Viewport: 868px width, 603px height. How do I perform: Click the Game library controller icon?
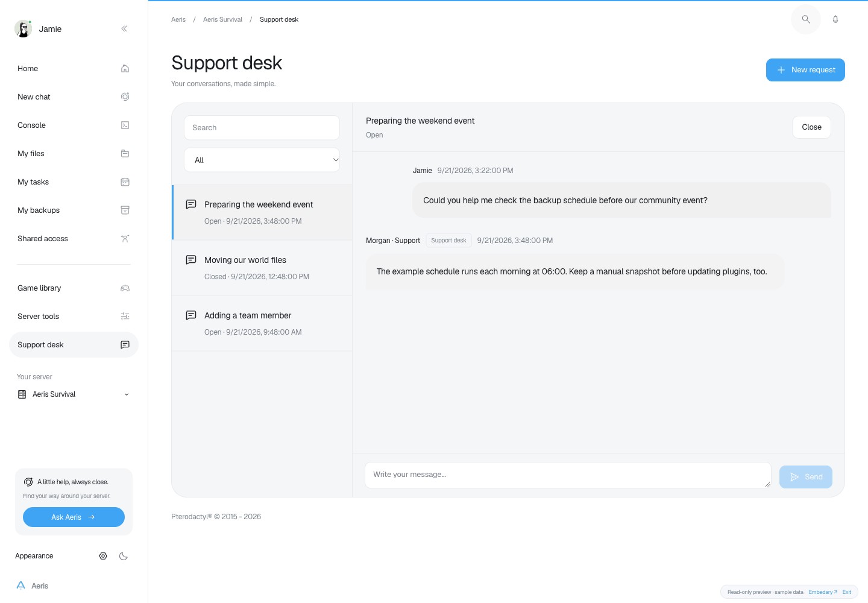click(125, 288)
